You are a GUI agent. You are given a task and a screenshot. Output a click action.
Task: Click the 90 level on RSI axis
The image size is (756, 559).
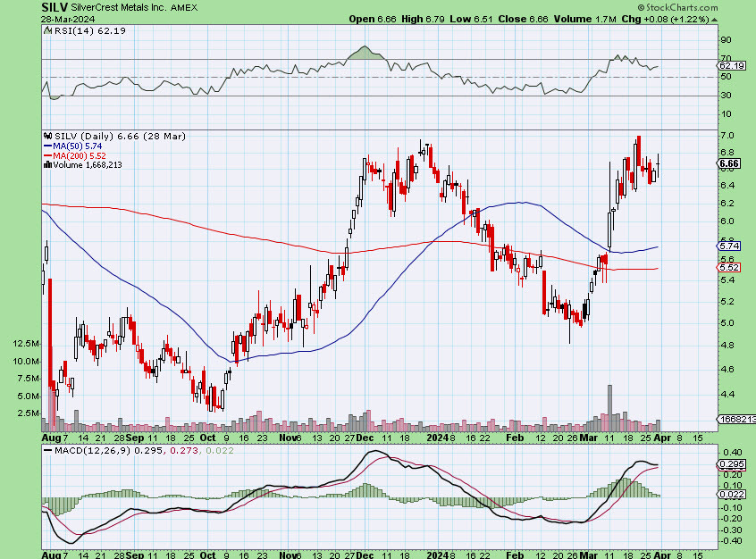(726, 39)
